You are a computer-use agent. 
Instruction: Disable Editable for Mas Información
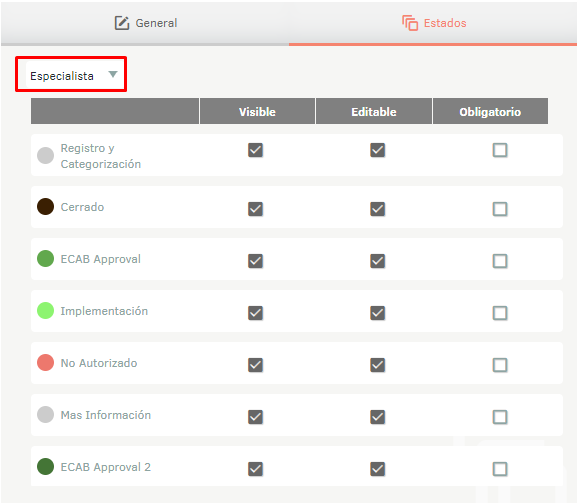pos(378,417)
